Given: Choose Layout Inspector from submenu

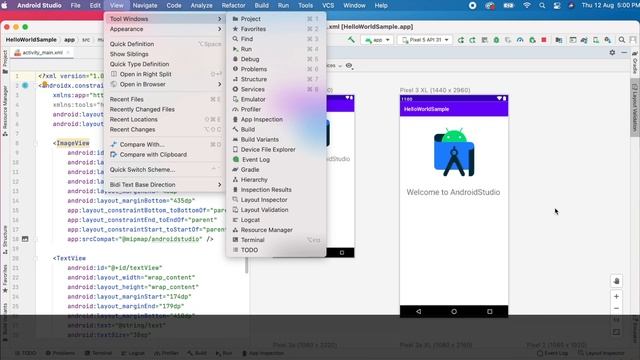Looking at the screenshot, I should click(276, 200).
